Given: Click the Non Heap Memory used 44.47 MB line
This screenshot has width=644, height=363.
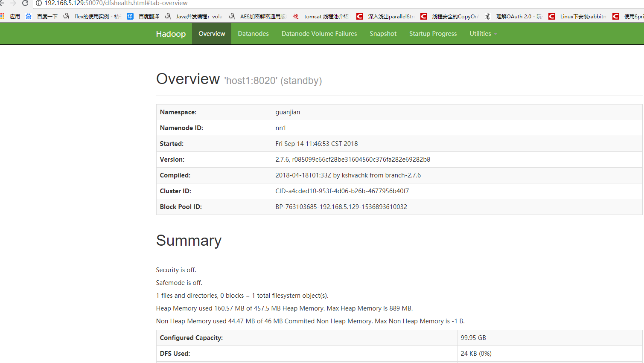Looking at the screenshot, I should point(310,321).
